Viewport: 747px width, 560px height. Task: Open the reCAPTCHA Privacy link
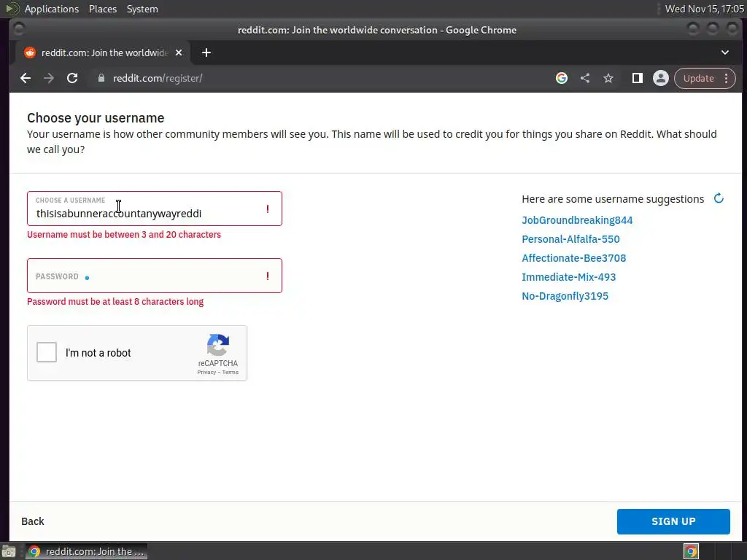point(206,373)
